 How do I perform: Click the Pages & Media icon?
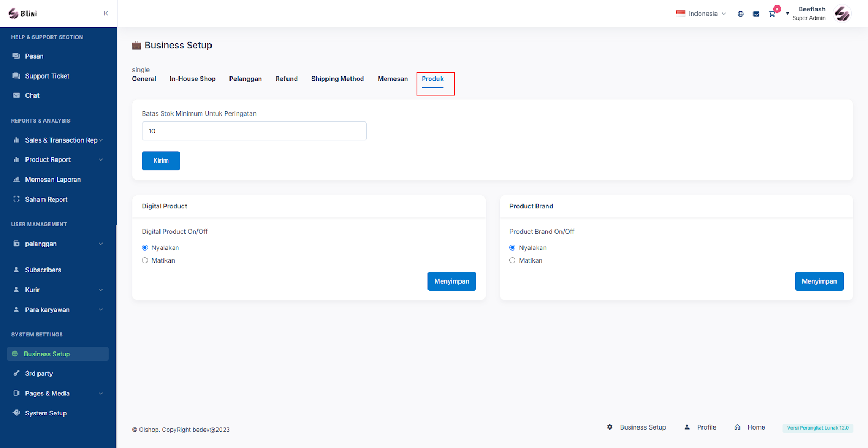[16, 393]
